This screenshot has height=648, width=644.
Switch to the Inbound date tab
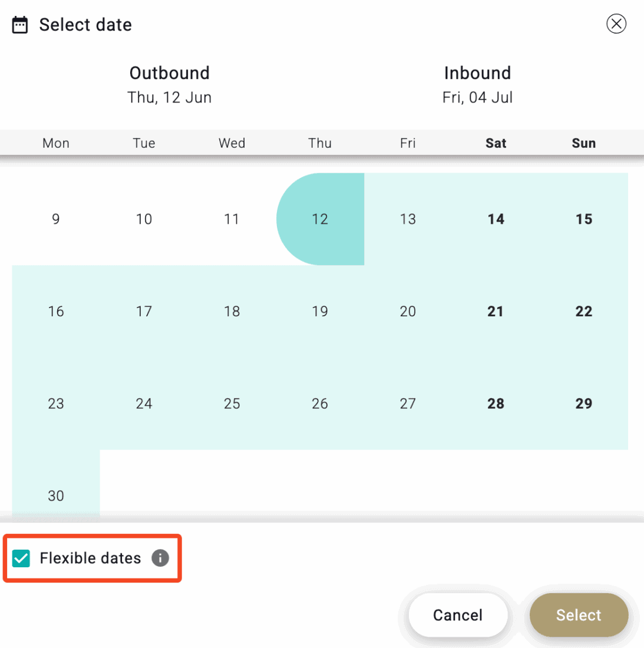point(477,84)
